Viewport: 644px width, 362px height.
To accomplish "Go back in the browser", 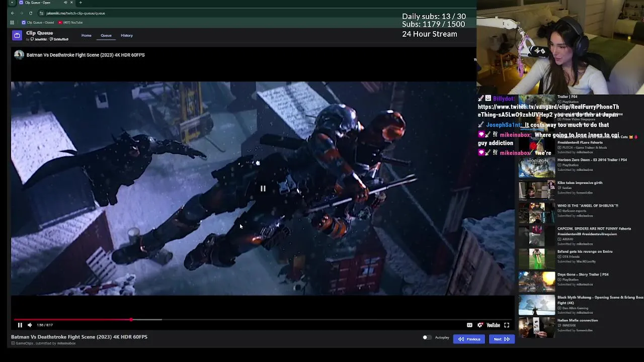I will click(13, 13).
